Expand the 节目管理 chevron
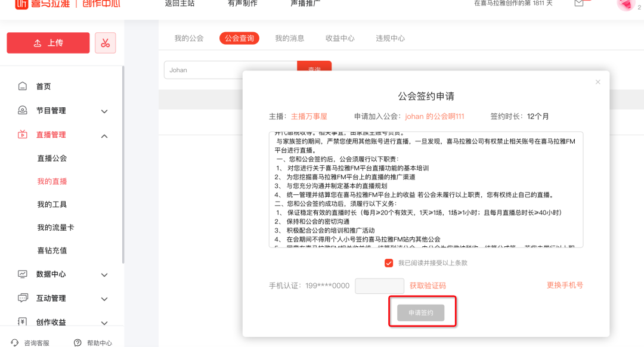This screenshot has width=644, height=347. click(104, 111)
